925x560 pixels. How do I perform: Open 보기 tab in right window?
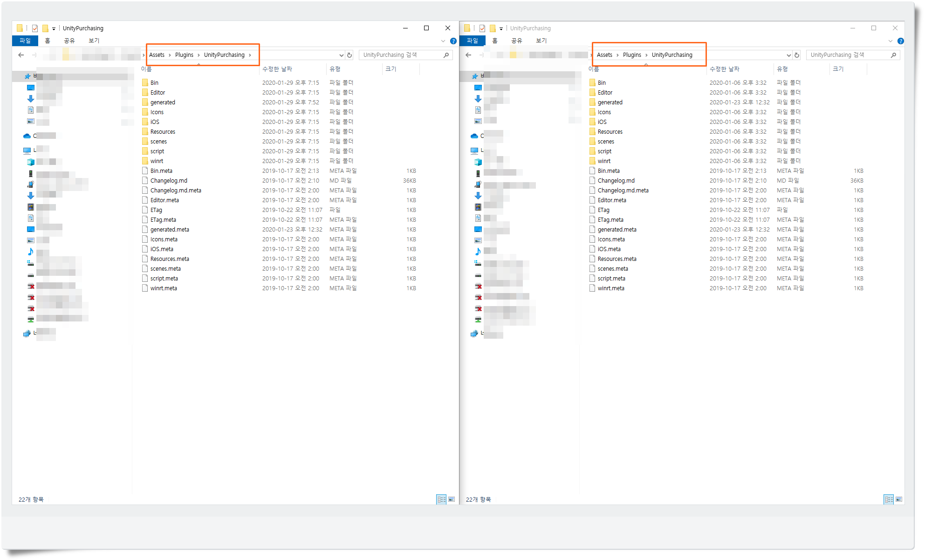tap(541, 41)
